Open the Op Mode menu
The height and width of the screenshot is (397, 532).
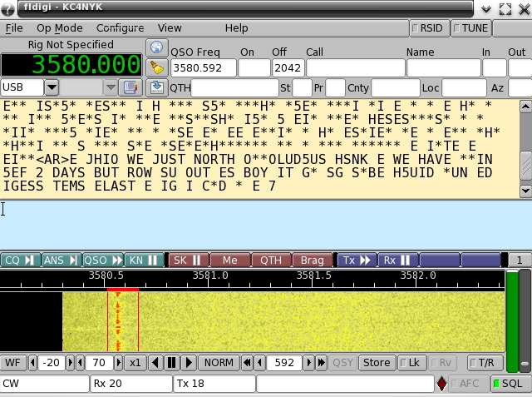[x=59, y=27]
